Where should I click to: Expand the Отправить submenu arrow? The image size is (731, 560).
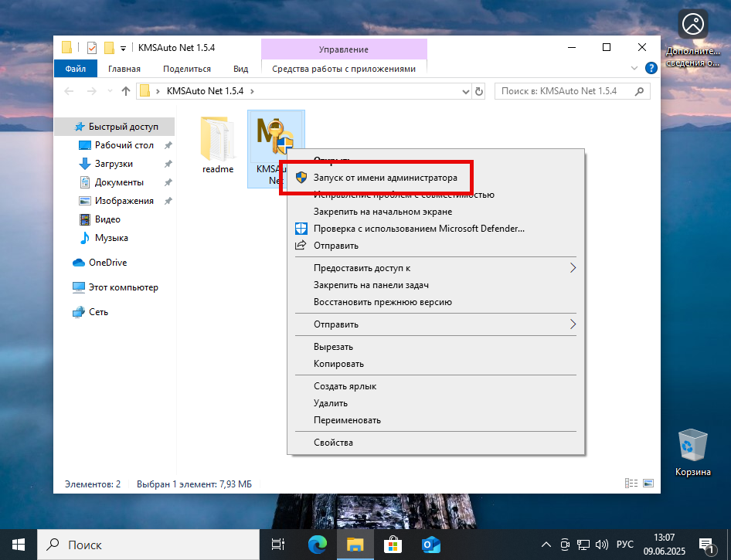[573, 324]
